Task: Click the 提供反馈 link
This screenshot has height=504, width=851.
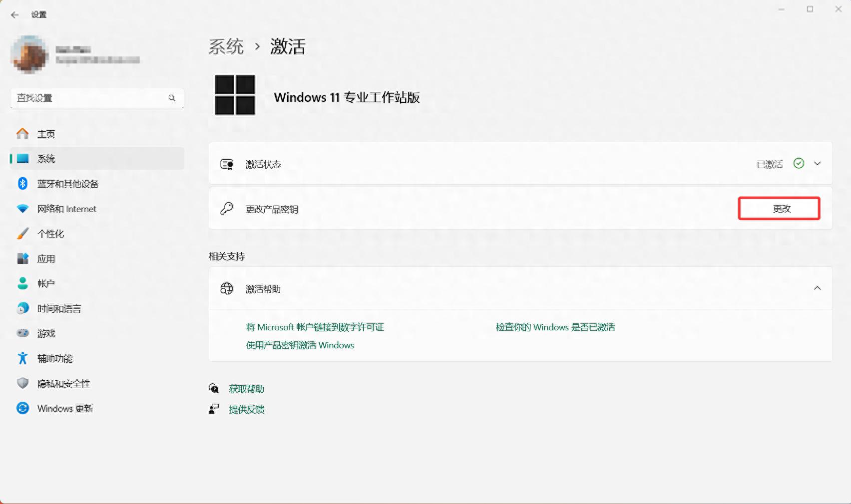Action: [247, 409]
